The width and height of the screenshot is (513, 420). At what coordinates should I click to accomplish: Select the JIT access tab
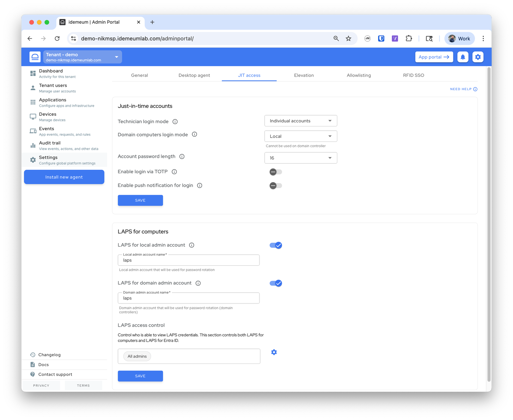coord(249,75)
